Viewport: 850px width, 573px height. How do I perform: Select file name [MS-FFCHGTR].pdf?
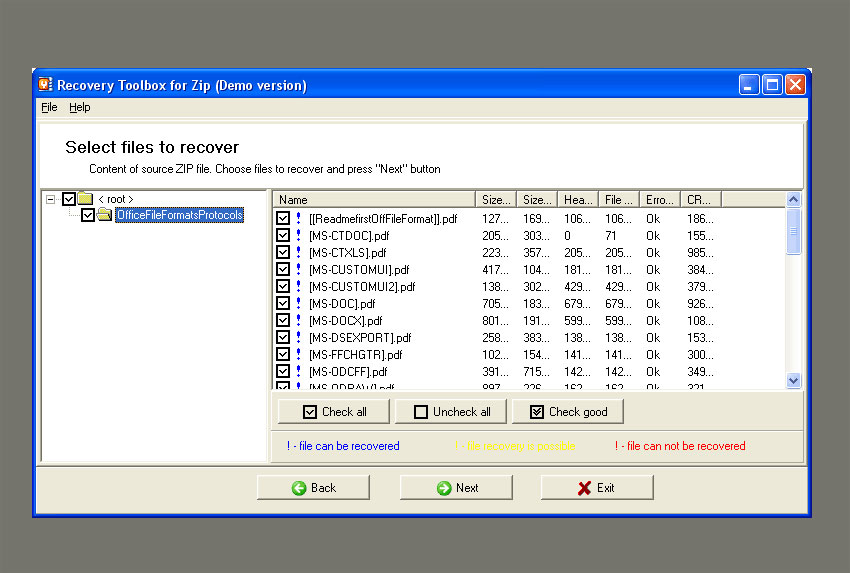(x=356, y=355)
